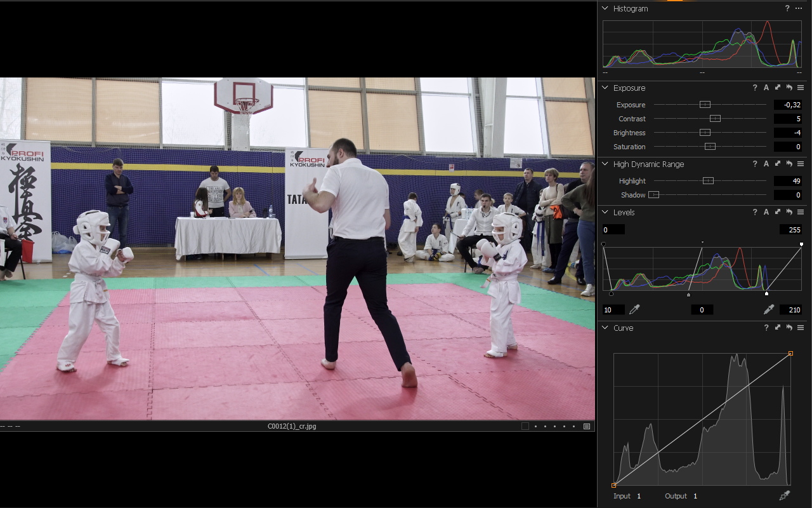Viewport: 812px width, 508px height.
Task: Open Histogram panel three-dot options menu
Action: (x=799, y=8)
